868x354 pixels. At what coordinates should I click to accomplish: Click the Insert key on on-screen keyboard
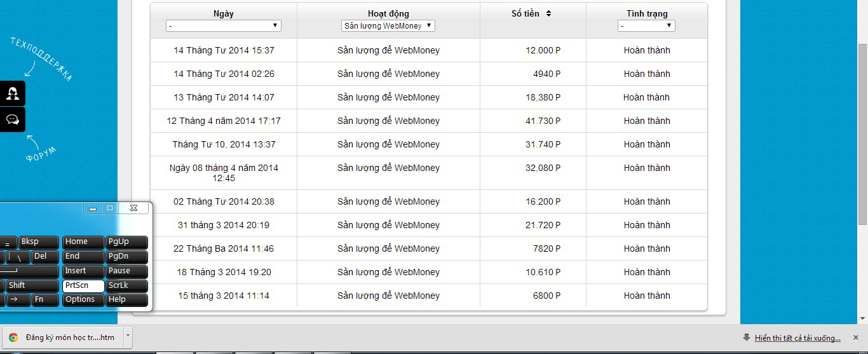pos(83,271)
